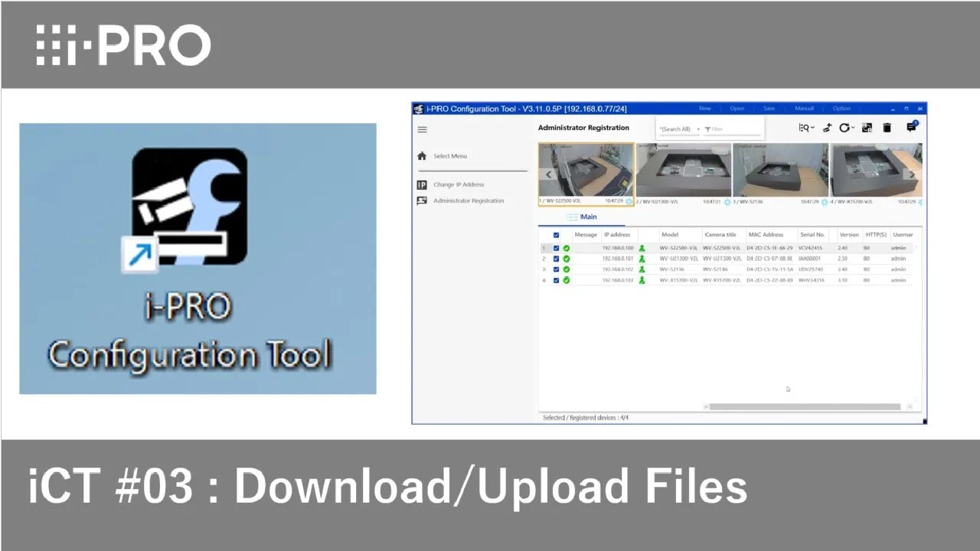Click the trash delete icon
This screenshot has width=980, height=551.
coord(887,128)
